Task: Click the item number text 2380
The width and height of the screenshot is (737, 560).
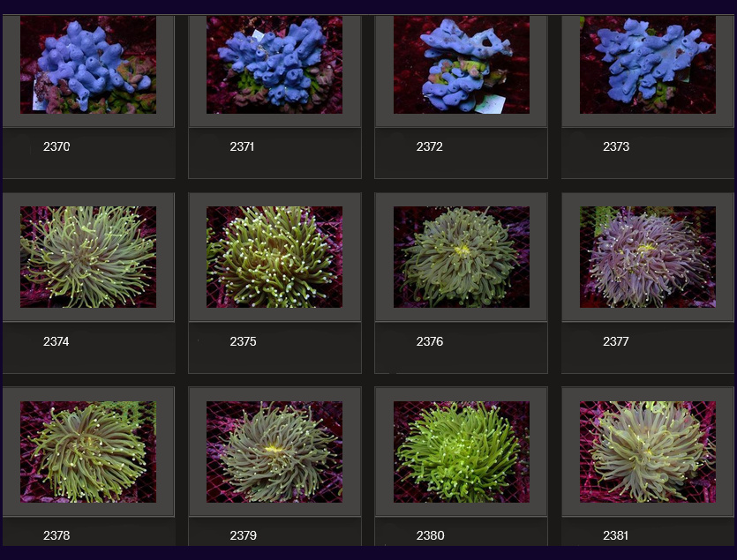Action: tap(430, 535)
